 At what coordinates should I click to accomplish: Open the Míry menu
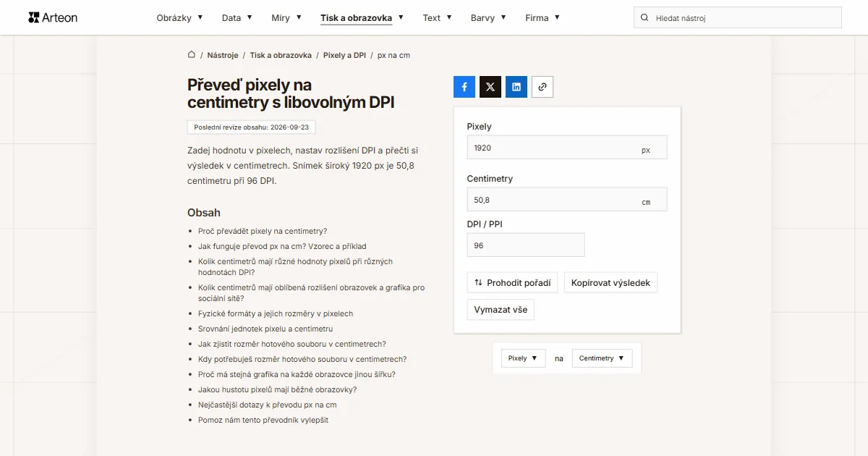tap(286, 17)
